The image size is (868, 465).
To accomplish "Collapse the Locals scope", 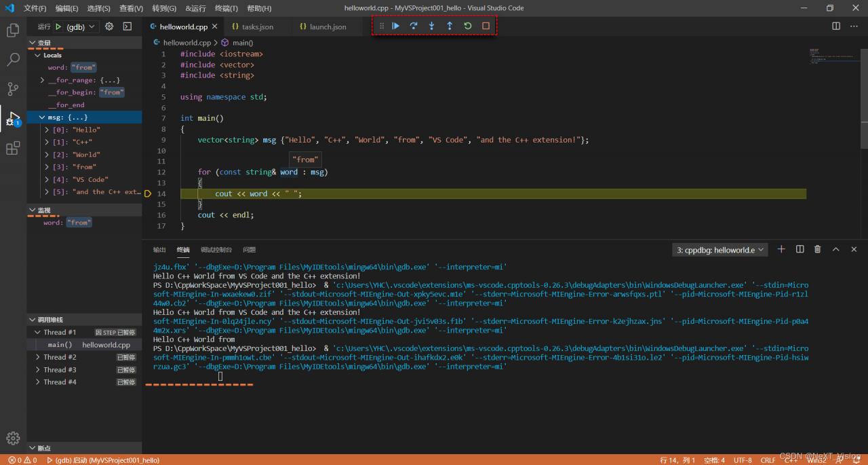I will (x=39, y=55).
